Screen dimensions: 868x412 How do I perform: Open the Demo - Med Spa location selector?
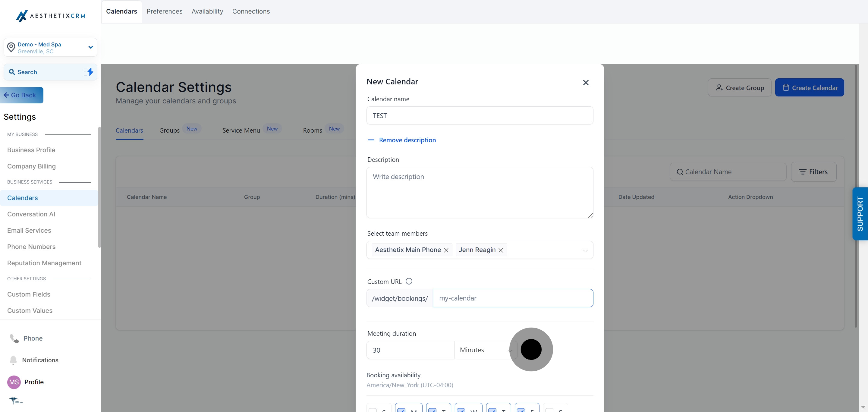[x=51, y=48]
